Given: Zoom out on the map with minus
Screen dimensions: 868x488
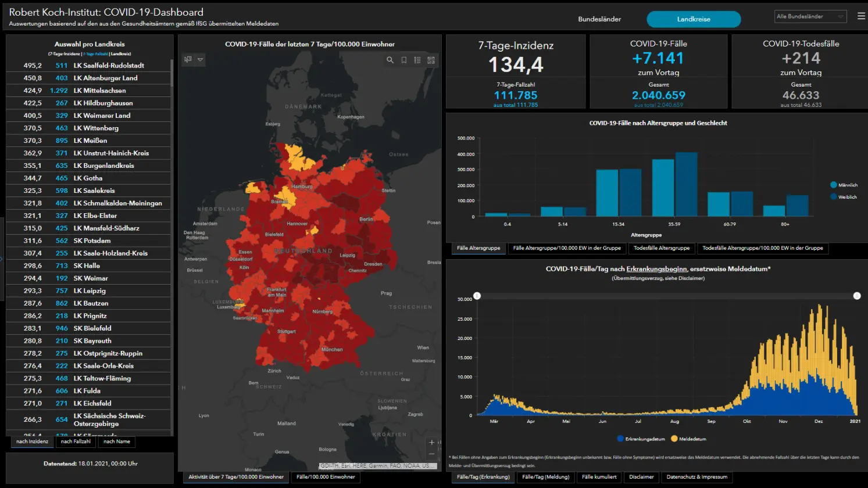Looking at the screenshot, I should click(431, 454).
